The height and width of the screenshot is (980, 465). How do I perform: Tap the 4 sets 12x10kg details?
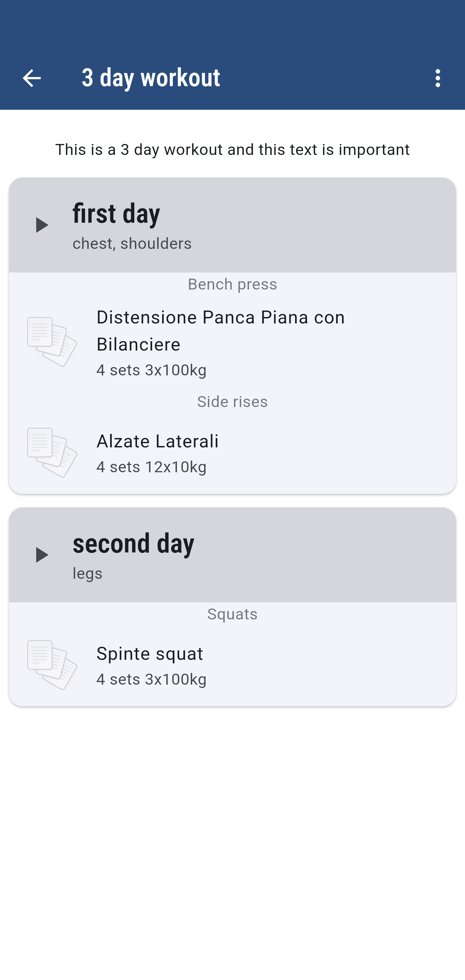point(151,467)
